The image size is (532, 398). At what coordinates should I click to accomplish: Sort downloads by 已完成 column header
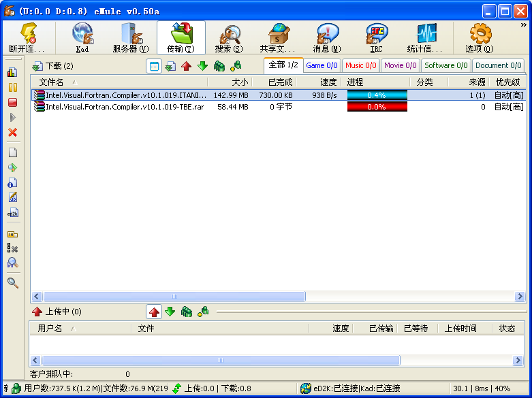[x=274, y=82]
